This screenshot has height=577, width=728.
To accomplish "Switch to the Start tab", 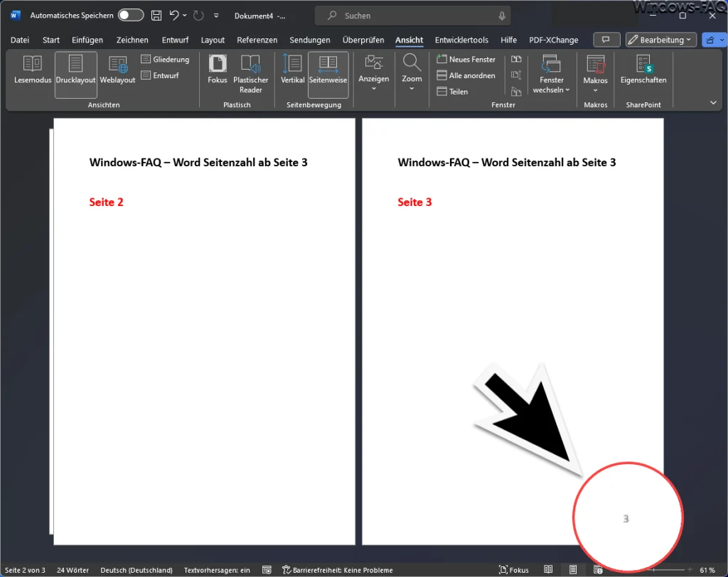I will point(51,40).
